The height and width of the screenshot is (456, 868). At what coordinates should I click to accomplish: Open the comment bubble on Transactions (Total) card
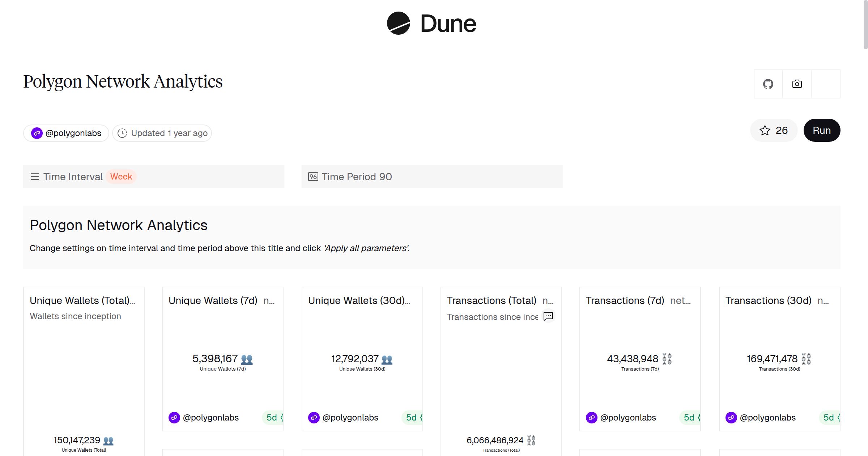pyautogui.click(x=549, y=316)
